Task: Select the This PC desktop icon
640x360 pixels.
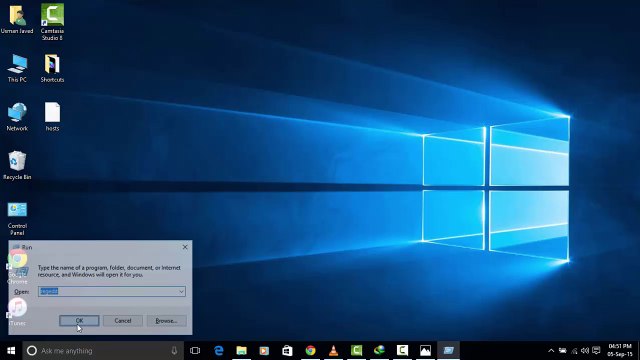Action: coord(17,68)
